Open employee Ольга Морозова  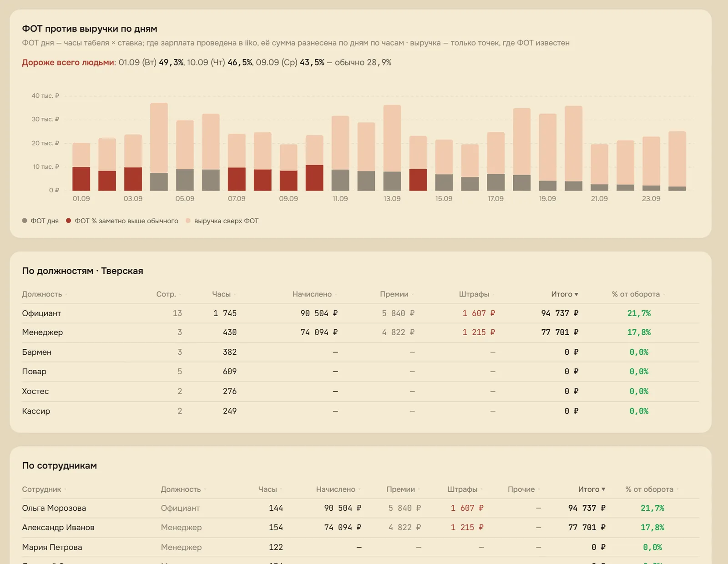point(360,508)
